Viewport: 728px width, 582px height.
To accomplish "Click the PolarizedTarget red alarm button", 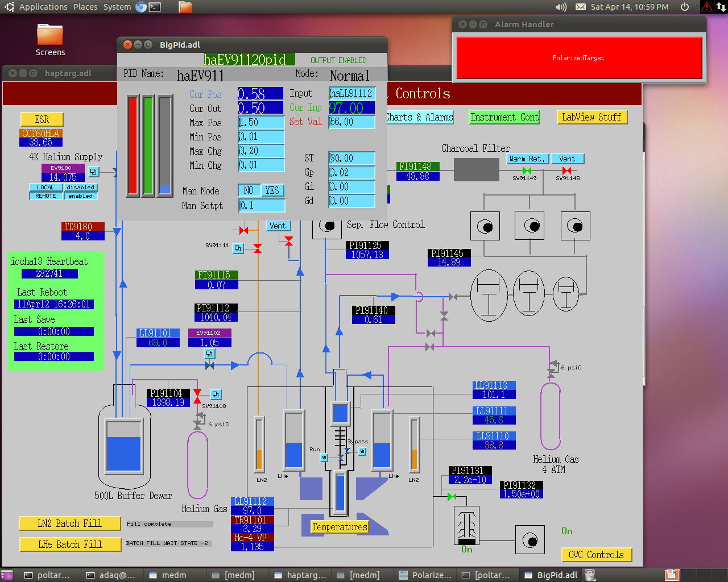I will (579, 57).
